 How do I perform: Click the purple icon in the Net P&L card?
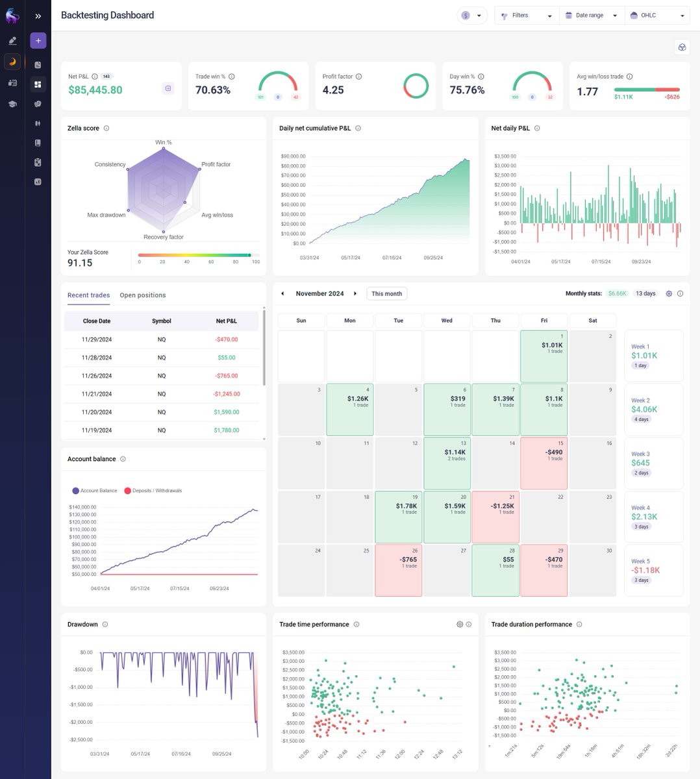168,88
